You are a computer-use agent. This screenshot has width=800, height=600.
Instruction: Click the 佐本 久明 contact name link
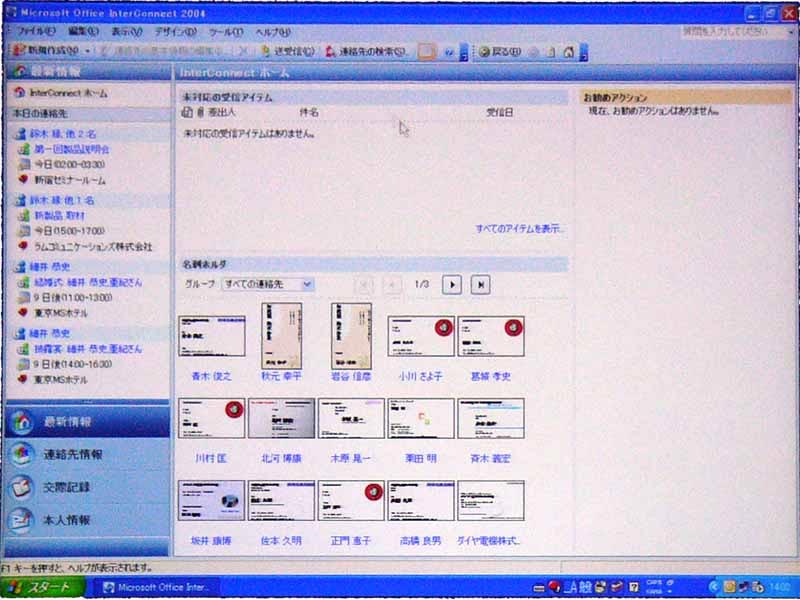coord(281,540)
